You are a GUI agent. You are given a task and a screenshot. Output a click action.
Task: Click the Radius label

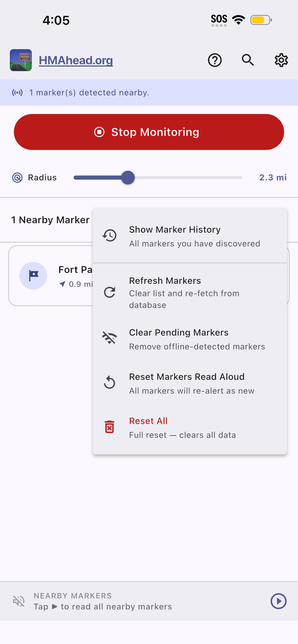pyautogui.click(x=42, y=178)
